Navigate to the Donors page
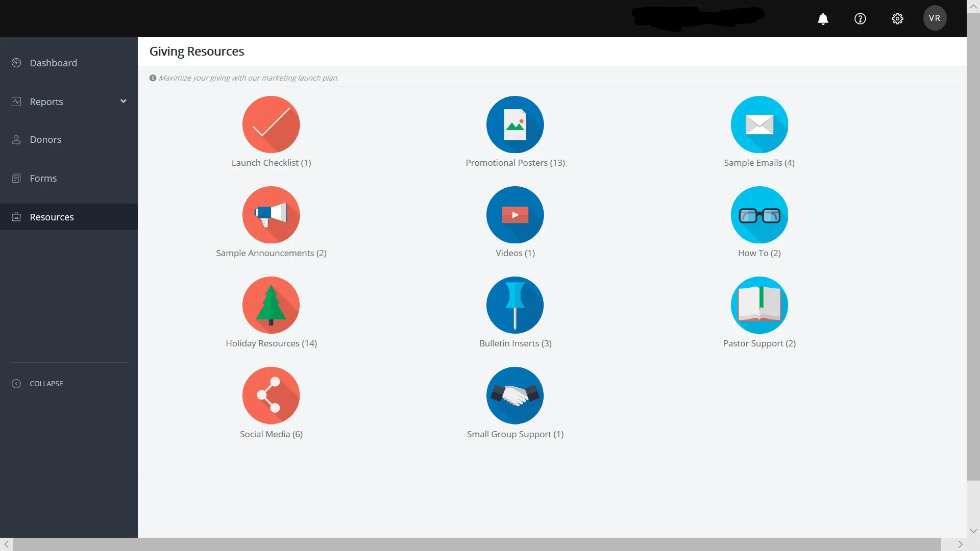The width and height of the screenshot is (980, 551). pyautogui.click(x=45, y=139)
